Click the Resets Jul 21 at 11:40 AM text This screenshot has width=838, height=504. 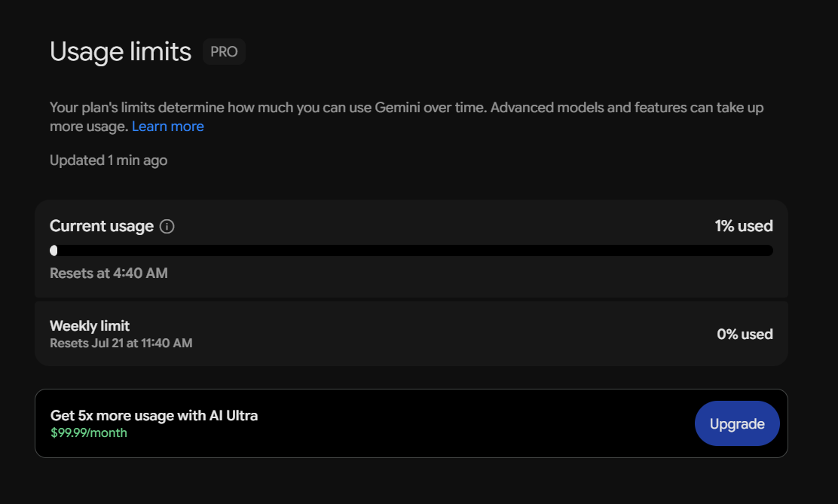[x=121, y=343]
